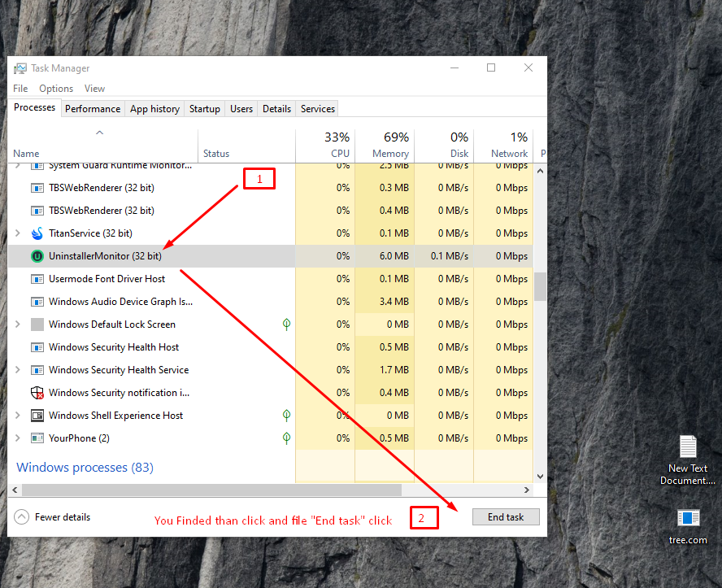Open the Options menu

[56, 89]
